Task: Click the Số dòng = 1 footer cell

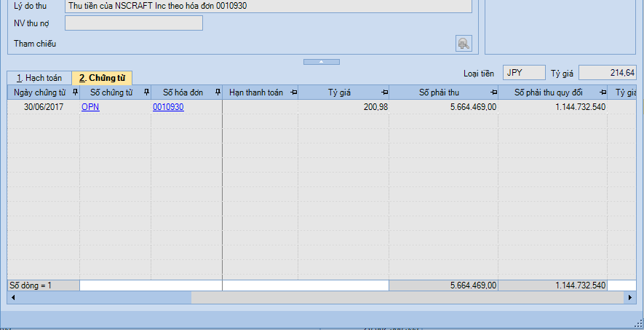Action: [44, 285]
